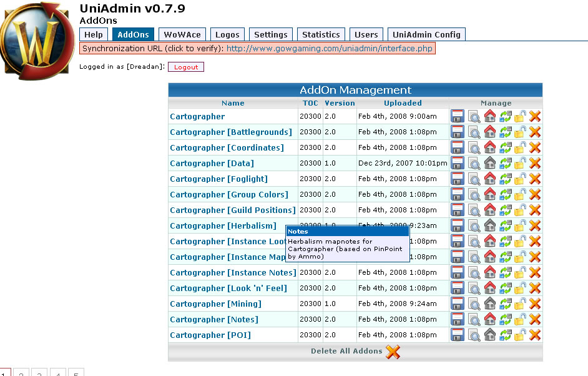Open magnifier details icon for Cartographer [Battlegrounds]
The image size is (588, 376).
click(474, 132)
